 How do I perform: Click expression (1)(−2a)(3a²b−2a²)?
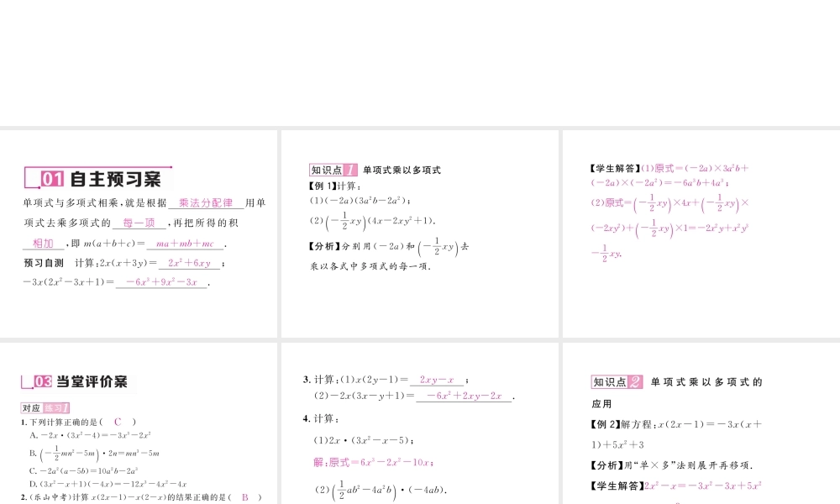(360, 201)
